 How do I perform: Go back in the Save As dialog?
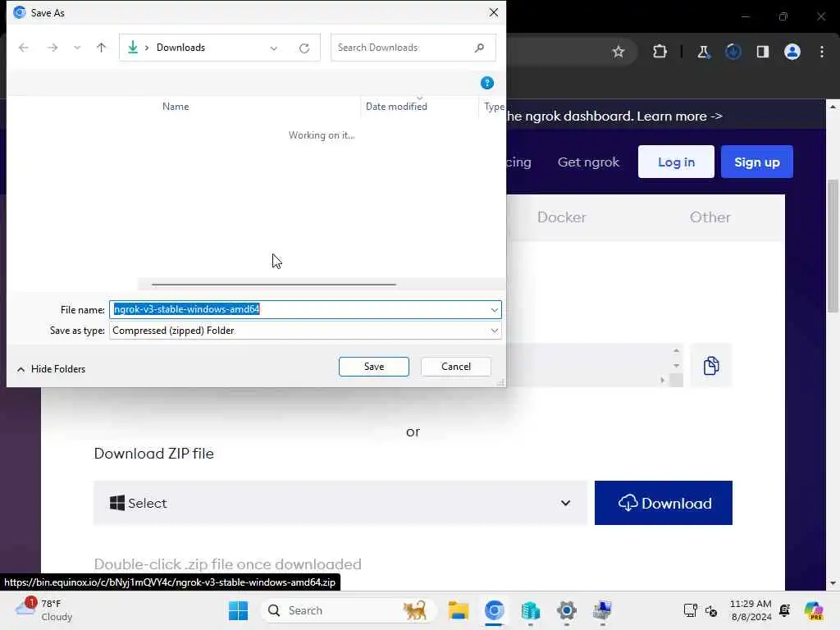[24, 48]
